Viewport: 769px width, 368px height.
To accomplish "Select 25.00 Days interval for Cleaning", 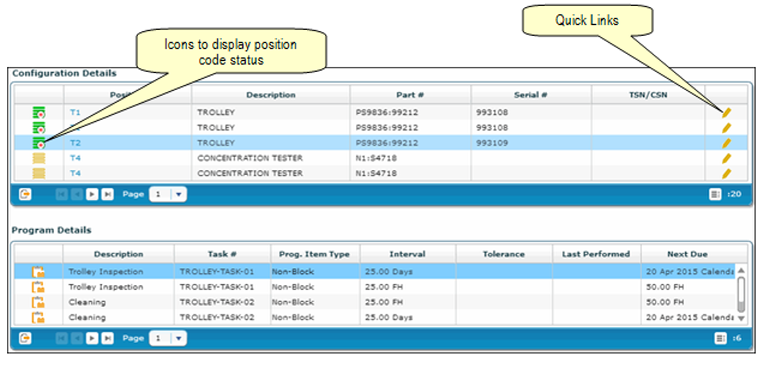I will (388, 317).
